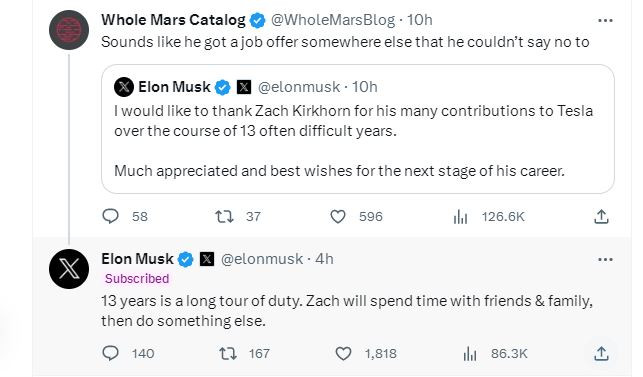Like Elon Musk's tweet with 1,818 likes

343,353
